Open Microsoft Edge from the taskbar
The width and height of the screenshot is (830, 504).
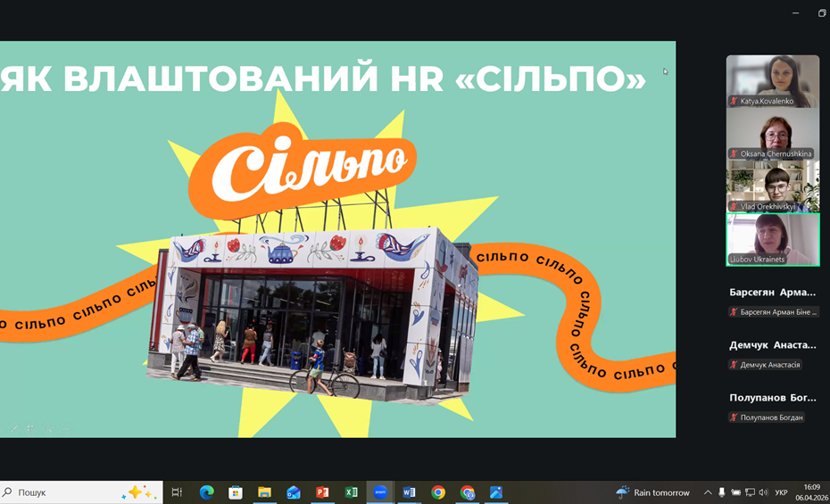(206, 492)
